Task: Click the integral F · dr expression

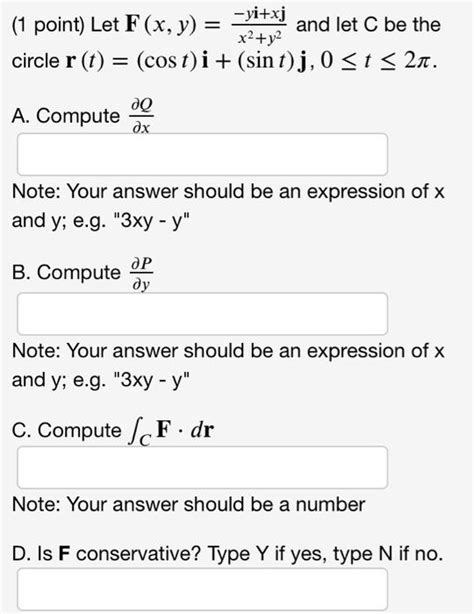Action: 171,432
